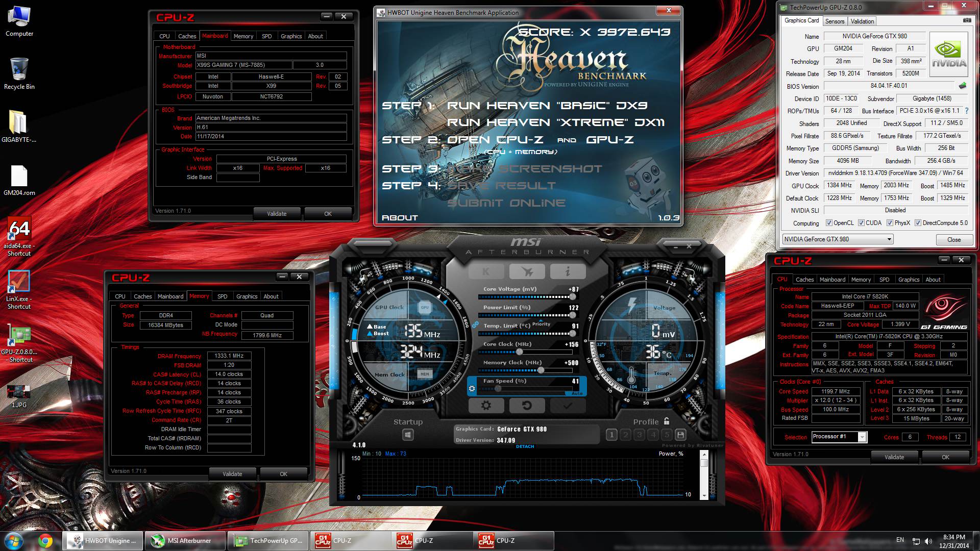This screenshot has width=980, height=551.
Task: Open the Recycle Bin desktop icon
Action: 19,74
